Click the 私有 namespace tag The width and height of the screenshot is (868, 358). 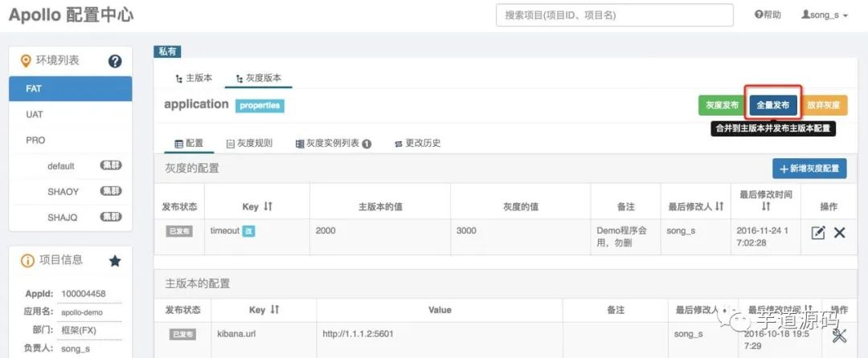point(167,51)
